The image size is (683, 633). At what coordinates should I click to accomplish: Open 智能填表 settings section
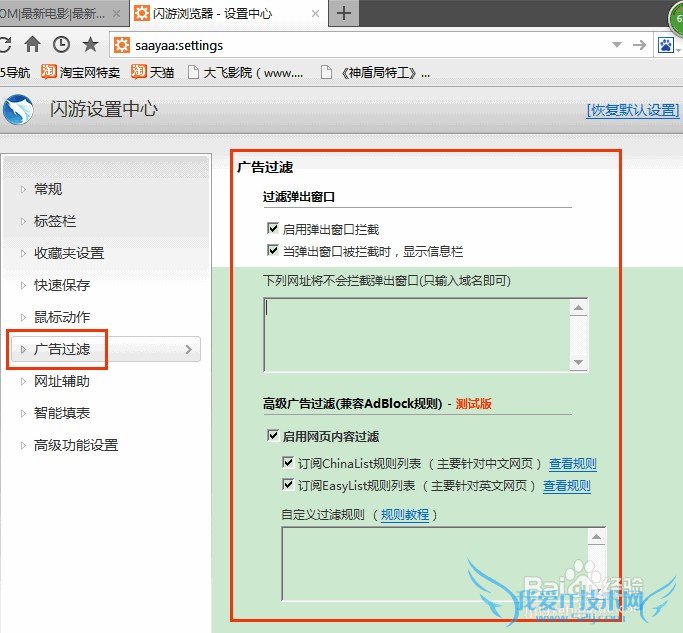(x=62, y=413)
